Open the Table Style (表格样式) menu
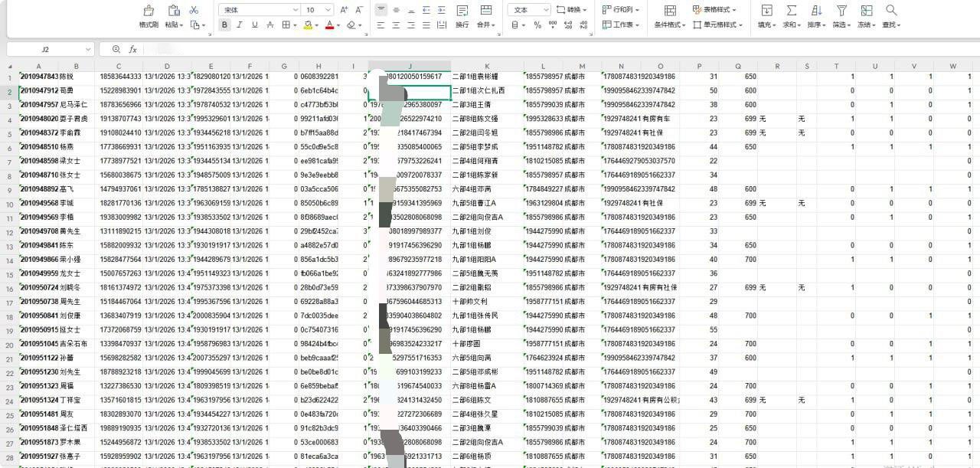 pyautogui.click(x=714, y=10)
